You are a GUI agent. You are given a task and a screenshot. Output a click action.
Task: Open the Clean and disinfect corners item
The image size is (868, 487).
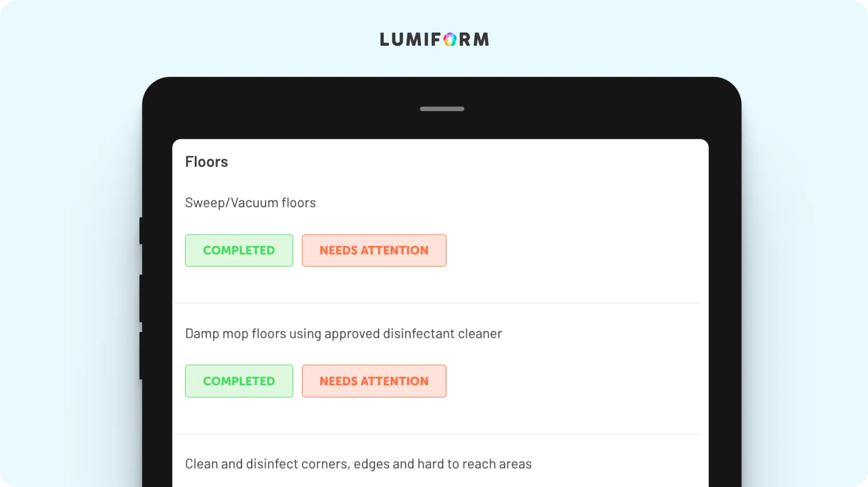pyautogui.click(x=358, y=464)
